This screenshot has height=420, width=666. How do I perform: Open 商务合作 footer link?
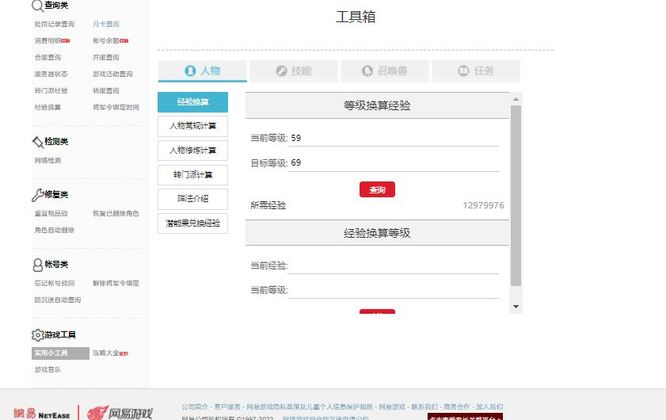pyautogui.click(x=457, y=407)
